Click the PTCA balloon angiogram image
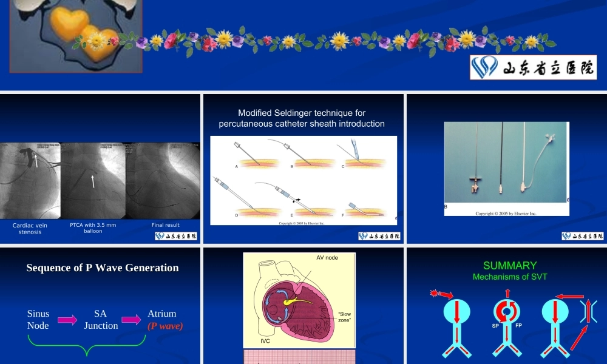The width and height of the screenshot is (607, 364). pos(93,181)
